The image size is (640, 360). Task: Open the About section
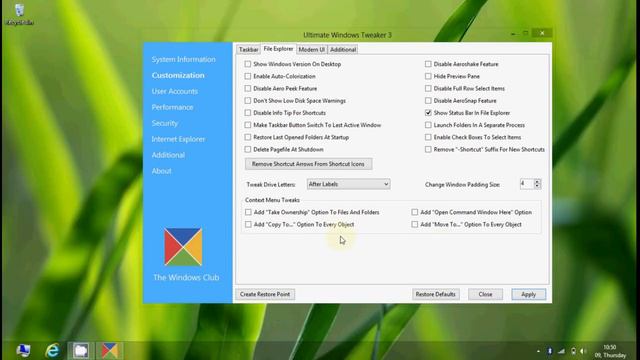coord(162,171)
